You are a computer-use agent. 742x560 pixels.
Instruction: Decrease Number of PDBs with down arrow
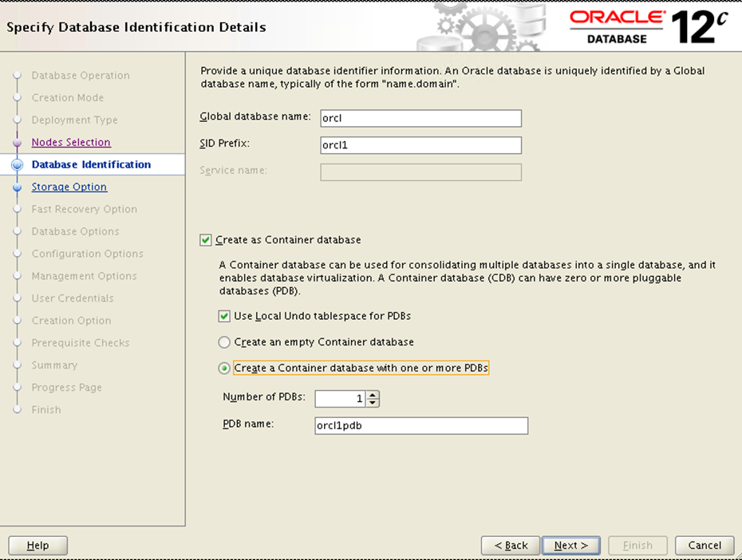373,403
